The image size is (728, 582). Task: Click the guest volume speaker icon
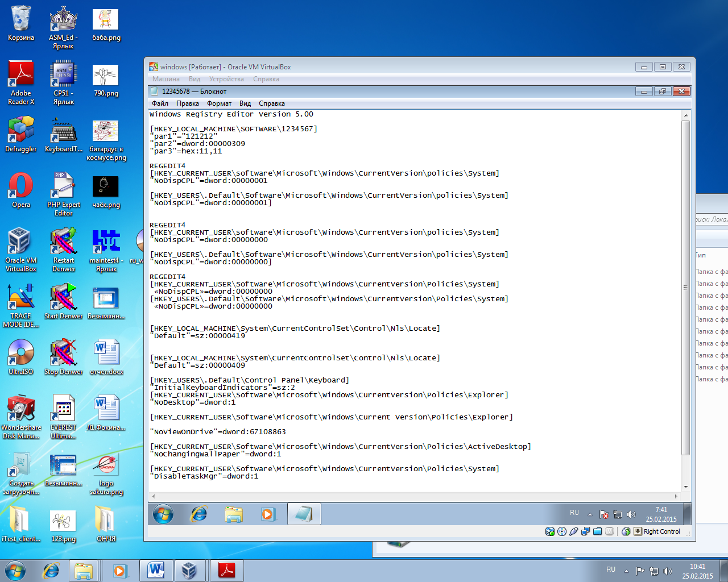tap(631, 514)
